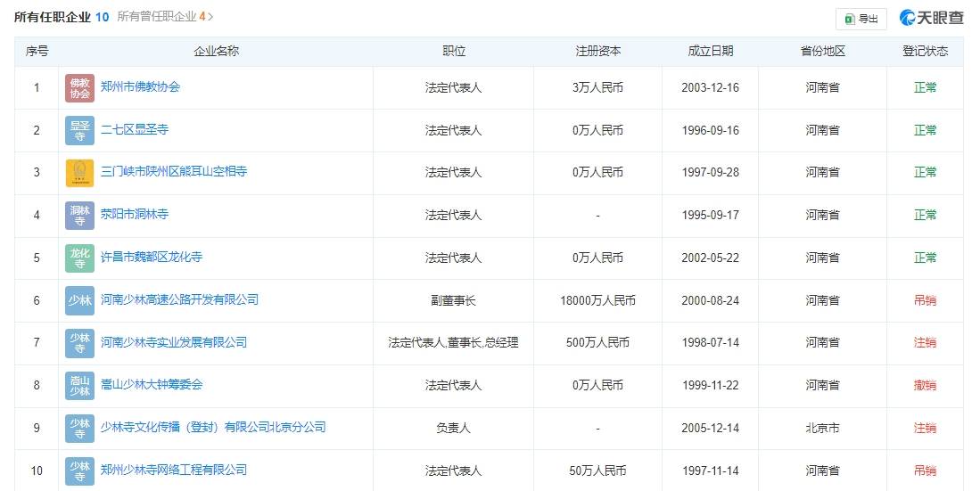Click the 天眼查 brand logo

[931, 18]
